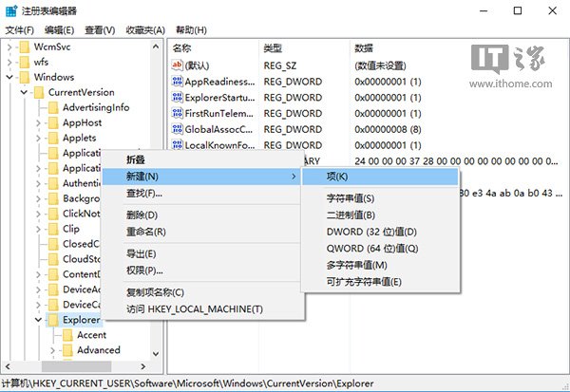
Task: Click the AdvertisingInfo folder icon
Action: (x=53, y=108)
